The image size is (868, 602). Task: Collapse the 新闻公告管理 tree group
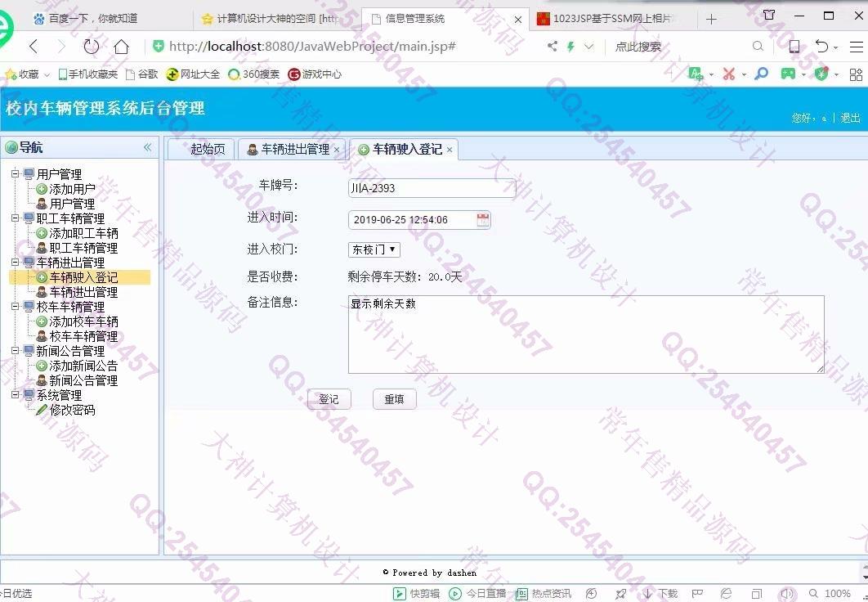[15, 351]
